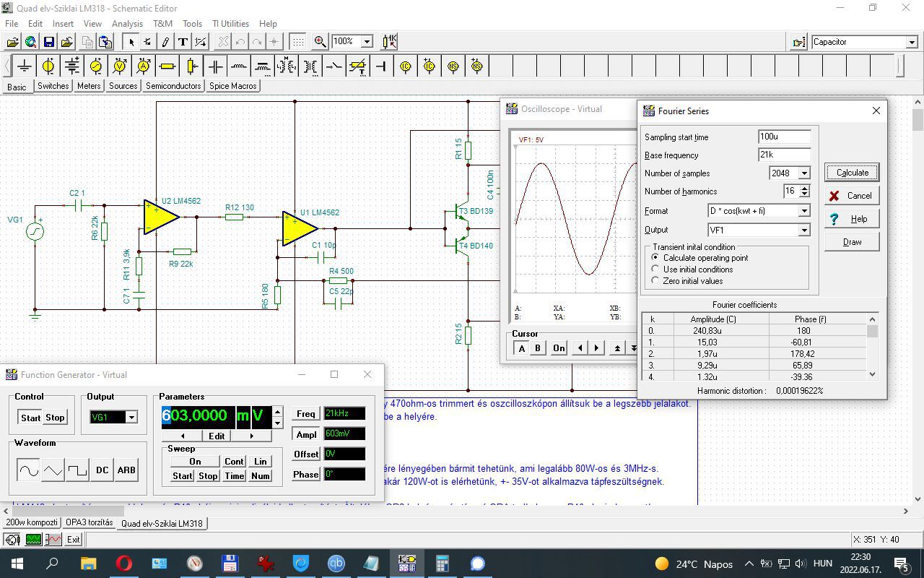Select Calculate operating point option
Screen dimensions: 924x578
pos(655,258)
